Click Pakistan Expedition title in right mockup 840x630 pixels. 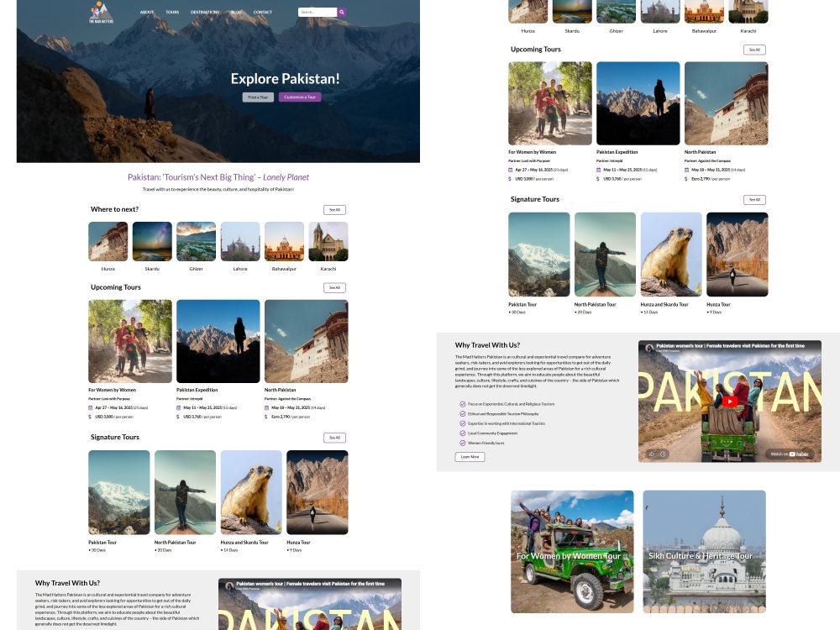[x=617, y=152]
